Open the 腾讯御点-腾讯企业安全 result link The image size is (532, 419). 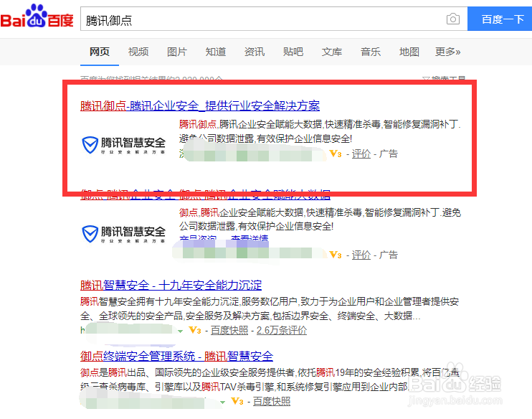click(x=200, y=105)
